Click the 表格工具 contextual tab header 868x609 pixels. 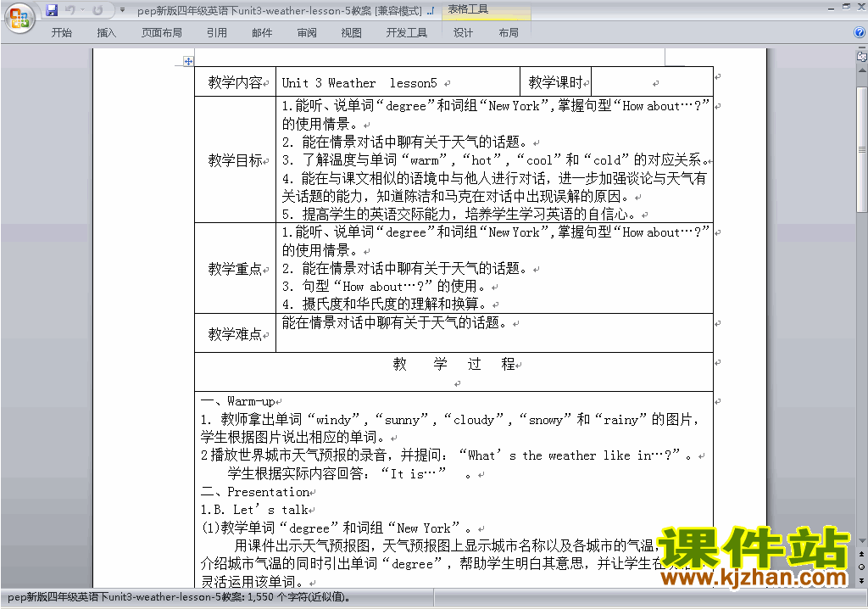[x=468, y=9]
